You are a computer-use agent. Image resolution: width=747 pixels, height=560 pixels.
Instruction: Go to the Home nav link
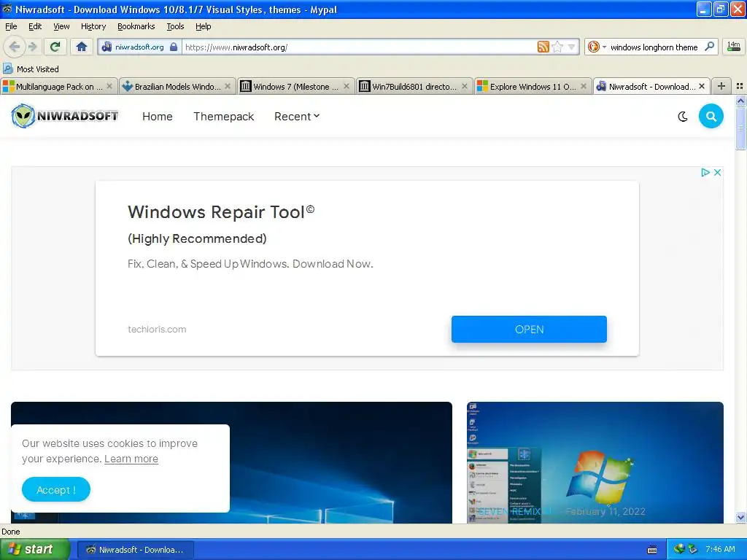[158, 117]
